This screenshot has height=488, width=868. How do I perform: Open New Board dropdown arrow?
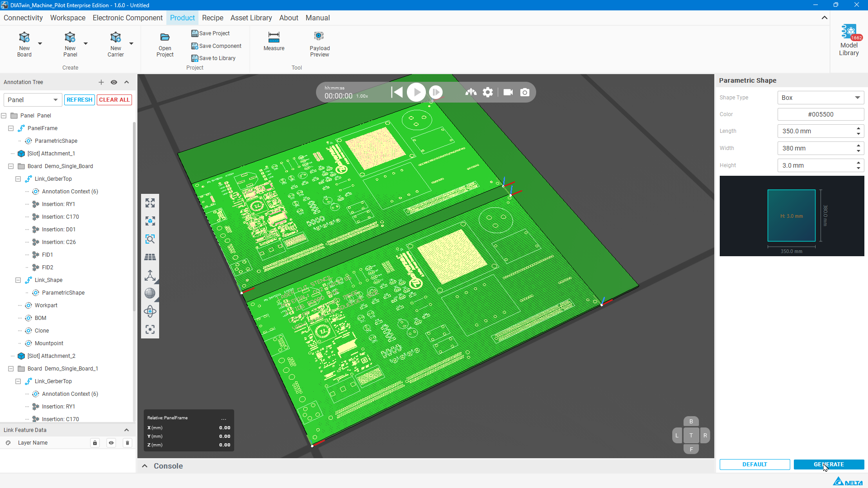40,43
